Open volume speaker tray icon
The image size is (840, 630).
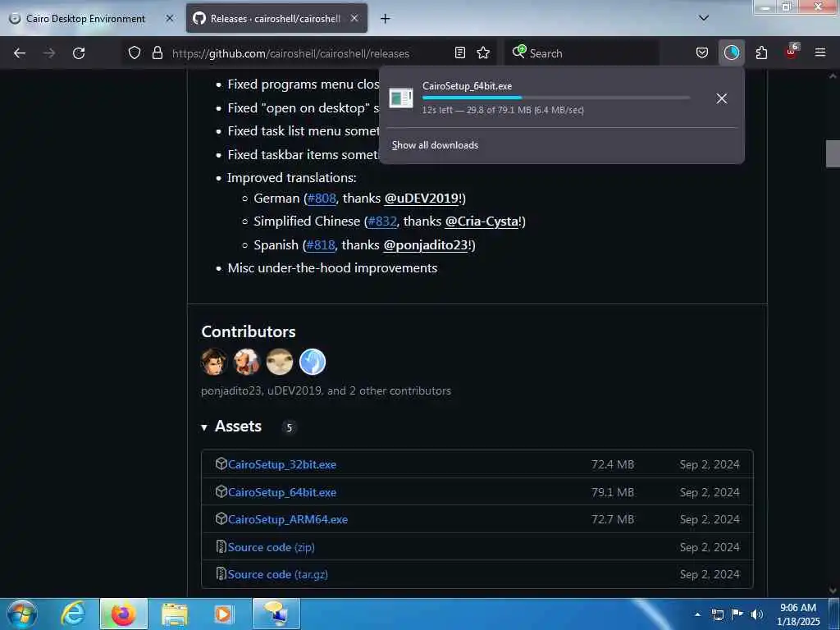(757, 614)
